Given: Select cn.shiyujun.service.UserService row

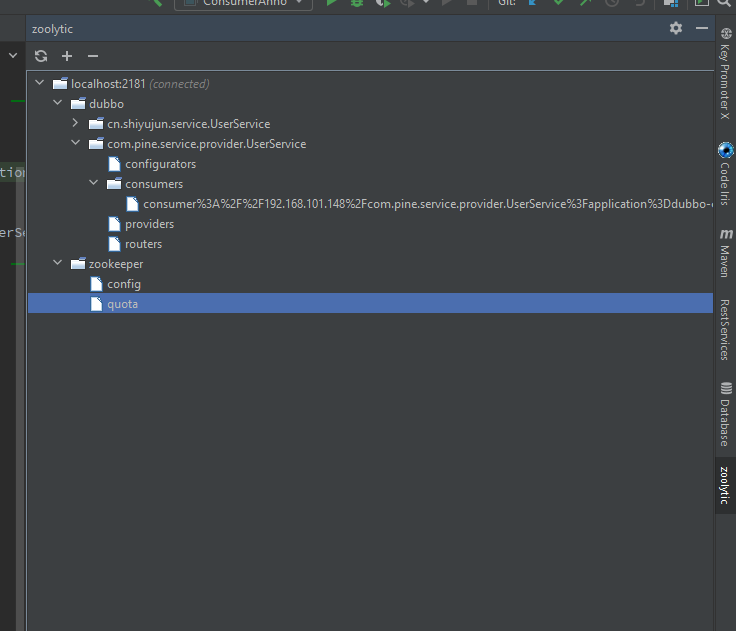Looking at the screenshot, I should coord(371,124).
